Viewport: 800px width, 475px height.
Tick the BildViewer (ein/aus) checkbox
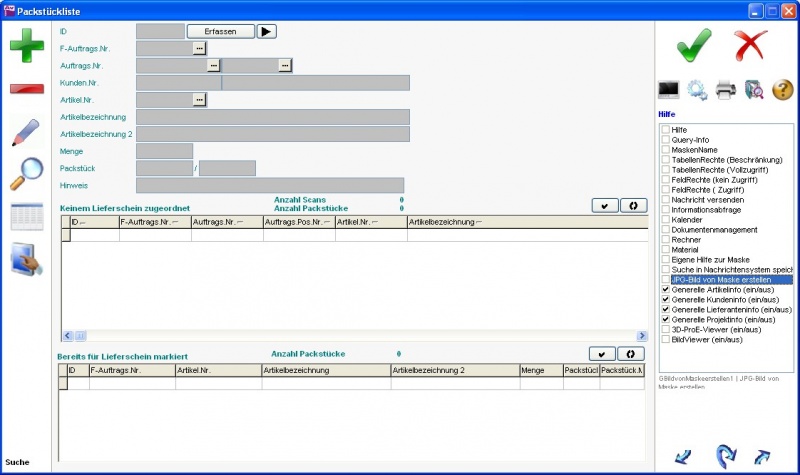pyautogui.click(x=665, y=340)
